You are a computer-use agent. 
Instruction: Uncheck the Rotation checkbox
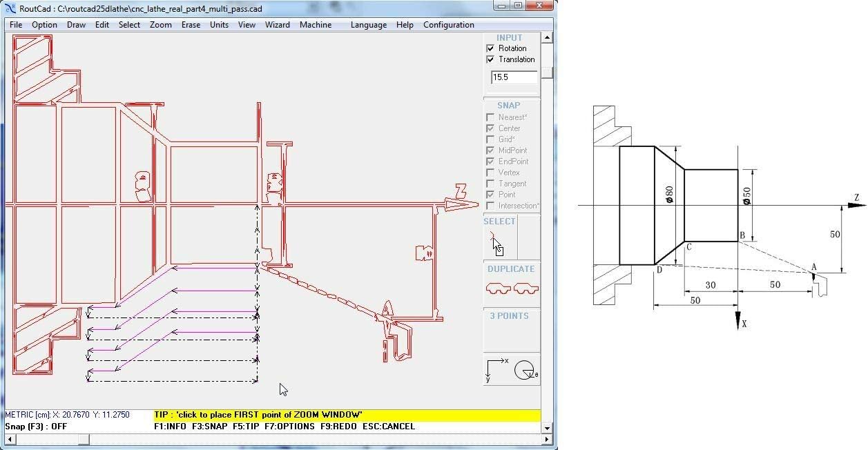[490, 48]
